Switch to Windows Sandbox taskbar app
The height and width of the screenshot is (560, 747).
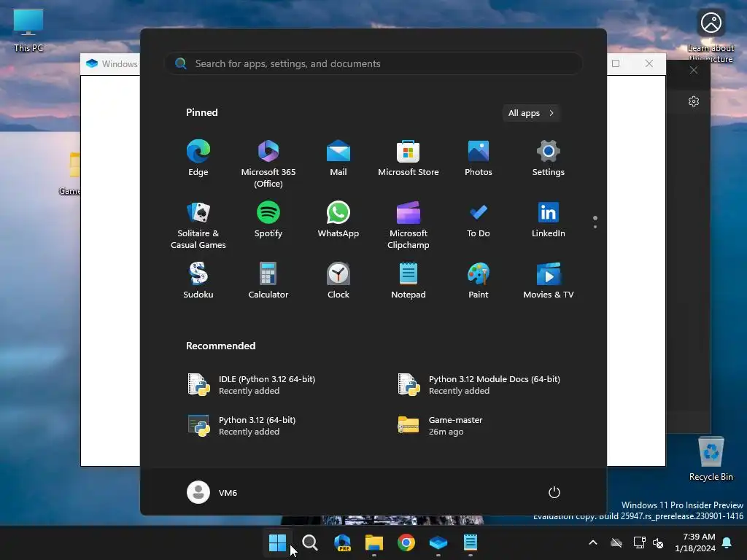point(438,542)
